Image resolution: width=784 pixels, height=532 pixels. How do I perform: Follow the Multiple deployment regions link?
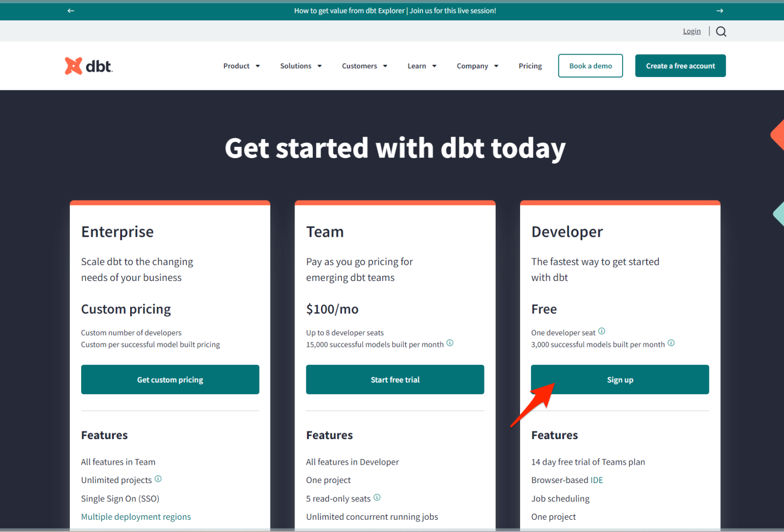pos(136,517)
